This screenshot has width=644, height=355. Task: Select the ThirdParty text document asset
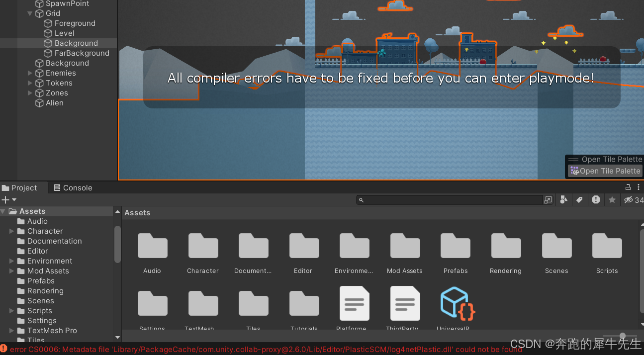pyautogui.click(x=405, y=303)
